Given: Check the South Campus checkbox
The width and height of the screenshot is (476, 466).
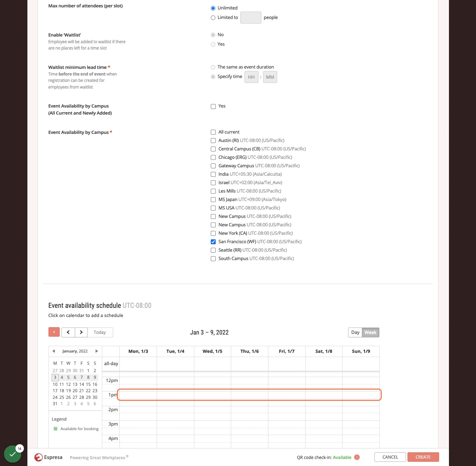Looking at the screenshot, I should pyautogui.click(x=213, y=259).
